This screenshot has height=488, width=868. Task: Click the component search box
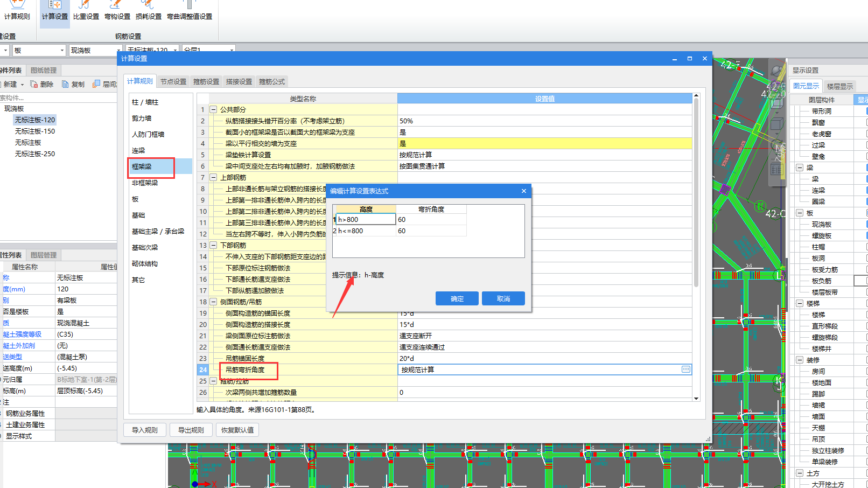58,97
